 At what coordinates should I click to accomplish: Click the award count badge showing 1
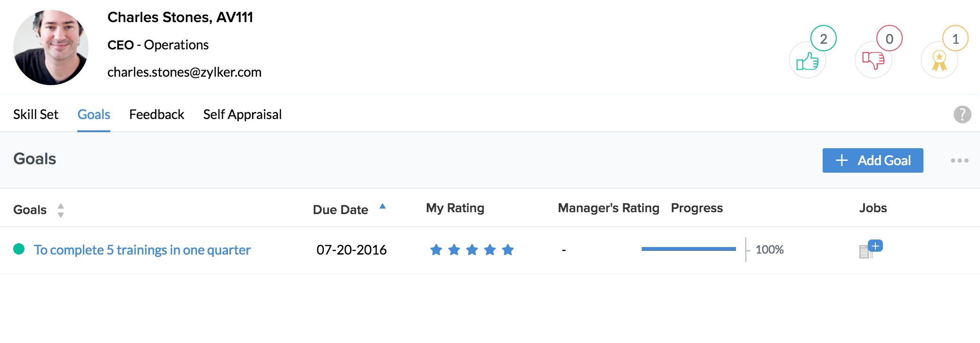tap(955, 39)
